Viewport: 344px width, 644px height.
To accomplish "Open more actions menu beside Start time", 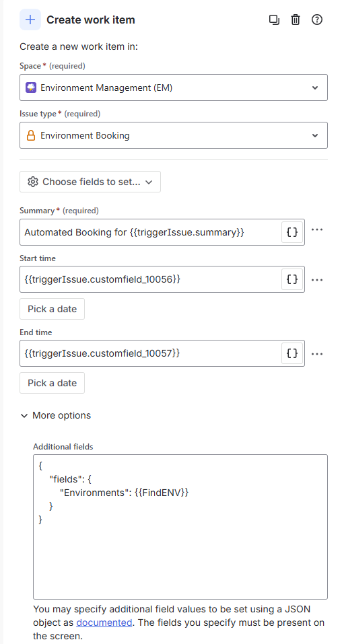I will coord(317,280).
